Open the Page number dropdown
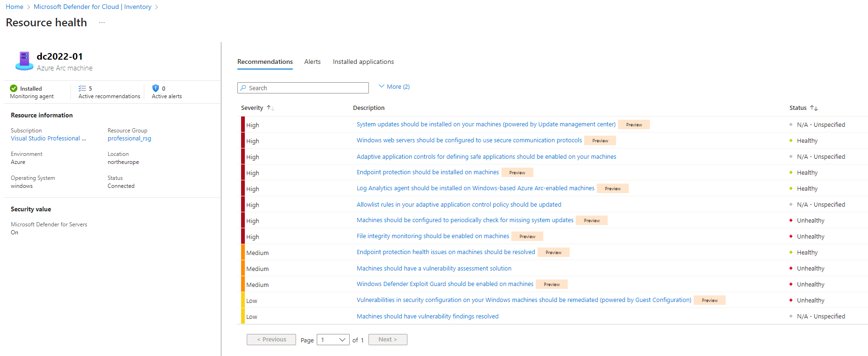 (x=333, y=340)
